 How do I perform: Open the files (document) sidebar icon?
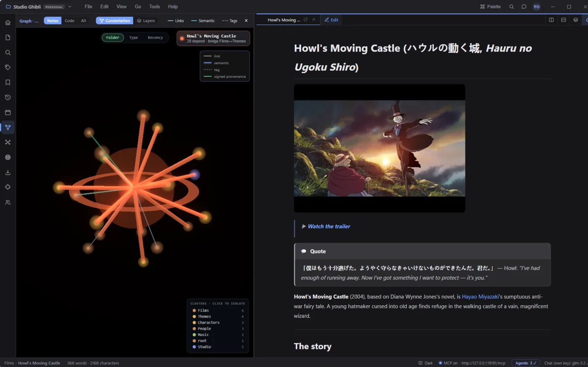pos(8,37)
